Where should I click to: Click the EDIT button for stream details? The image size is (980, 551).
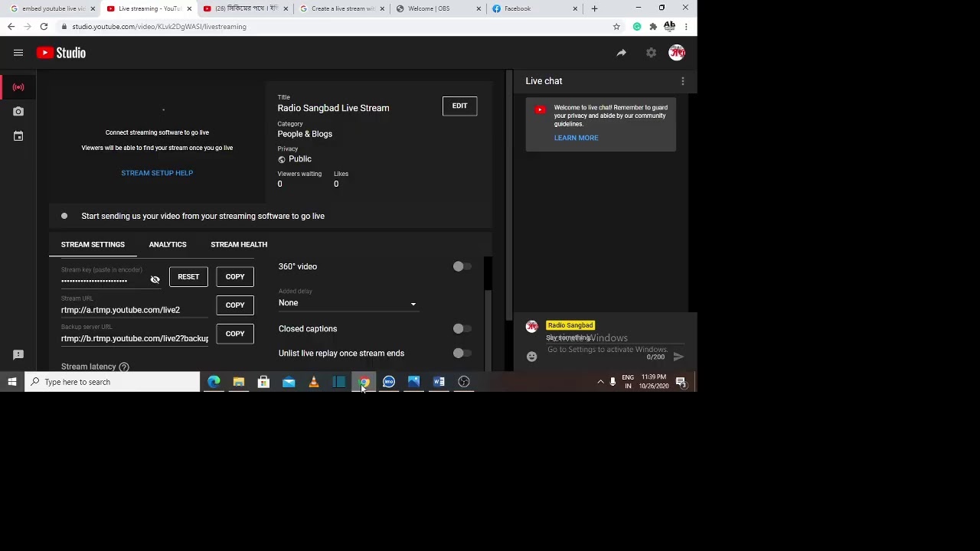(459, 106)
